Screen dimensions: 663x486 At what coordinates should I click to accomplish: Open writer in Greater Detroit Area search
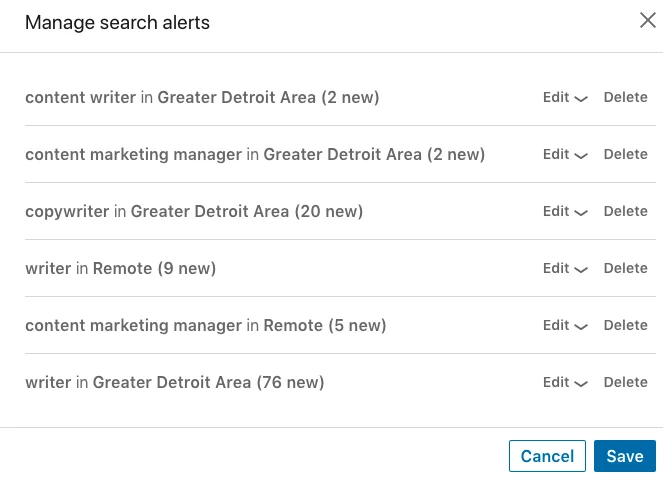tap(175, 382)
